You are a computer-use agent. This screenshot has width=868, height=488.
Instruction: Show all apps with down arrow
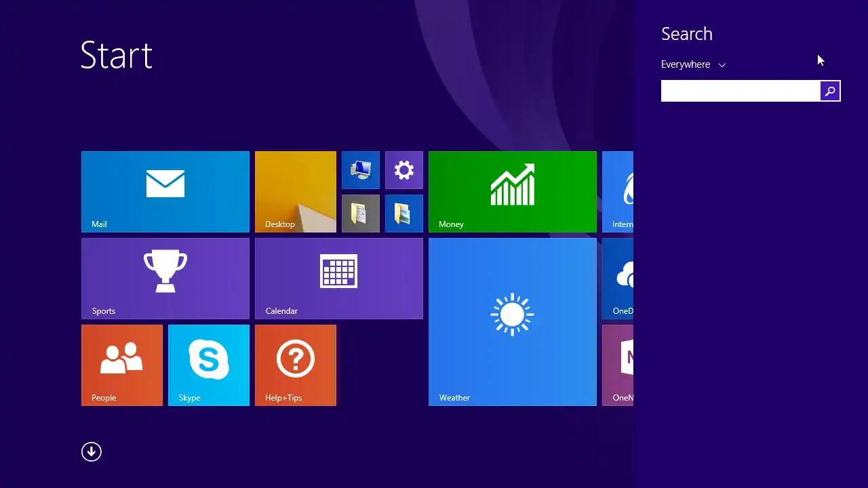pos(92,452)
